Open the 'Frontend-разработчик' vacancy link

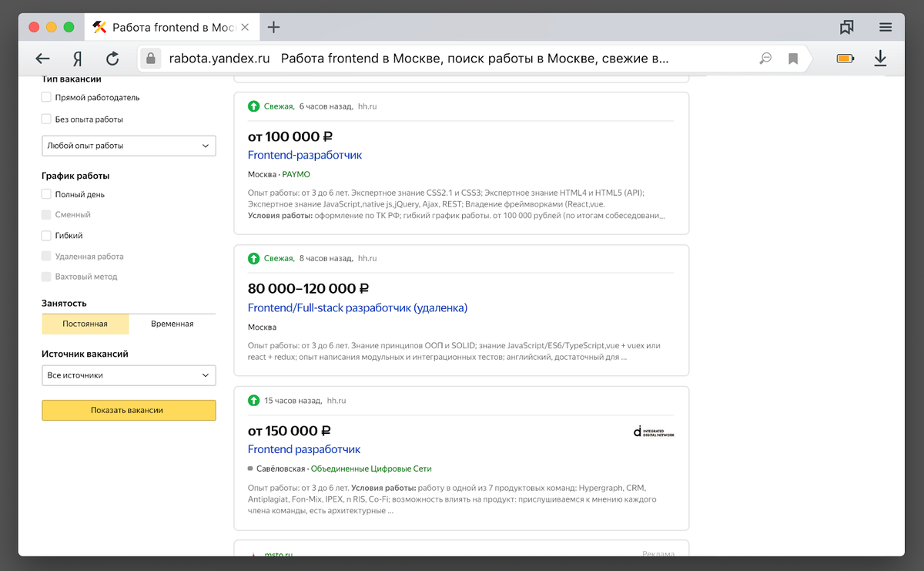click(x=305, y=155)
